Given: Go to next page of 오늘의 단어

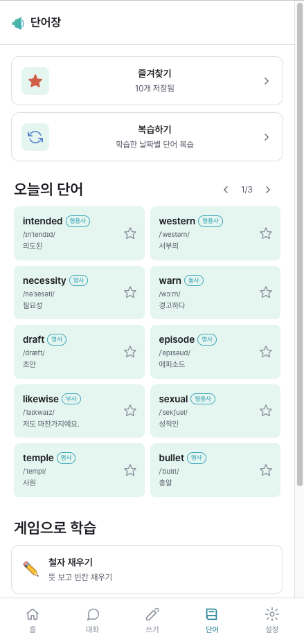Looking at the screenshot, I should coord(268,189).
